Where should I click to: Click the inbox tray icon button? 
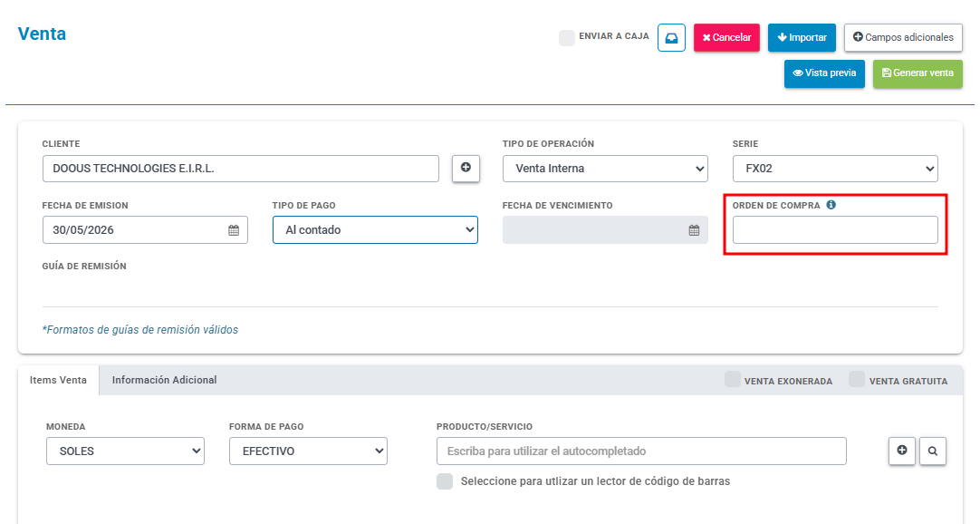pyautogui.click(x=671, y=37)
